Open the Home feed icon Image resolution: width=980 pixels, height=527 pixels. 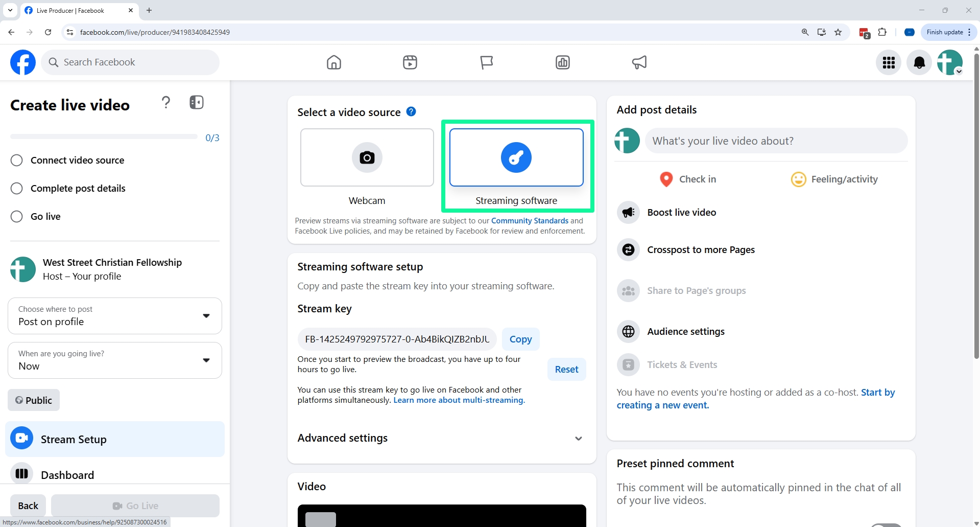[334, 62]
